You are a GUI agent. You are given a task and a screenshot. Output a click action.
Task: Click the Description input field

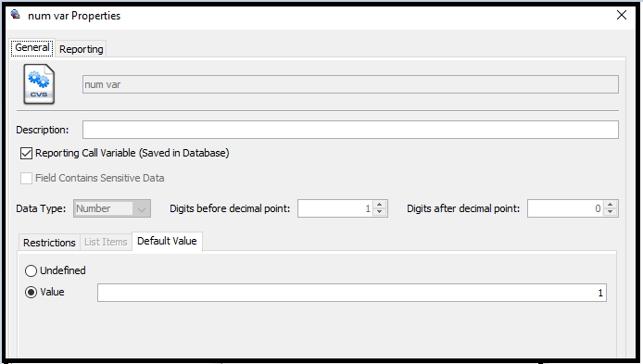(350, 130)
